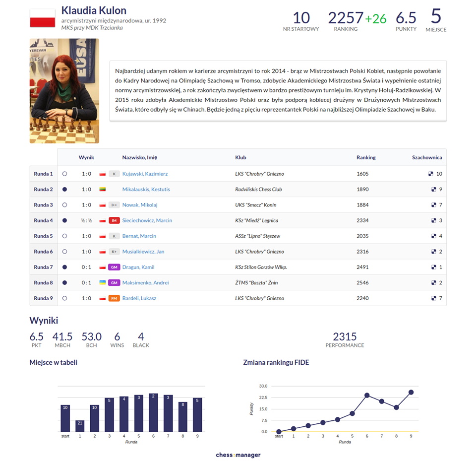Open Kujawski, Kazimierz player link
Screen dimensions: 476x466
click(145, 174)
